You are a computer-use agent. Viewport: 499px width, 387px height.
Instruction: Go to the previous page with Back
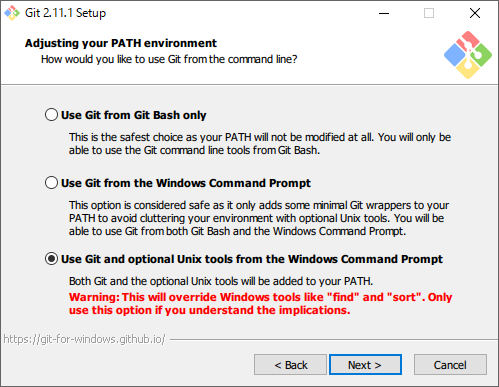290,365
